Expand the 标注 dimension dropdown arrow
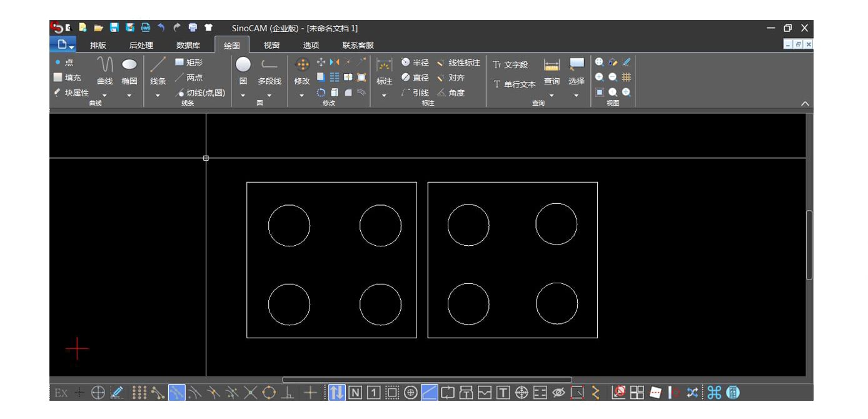 click(384, 95)
